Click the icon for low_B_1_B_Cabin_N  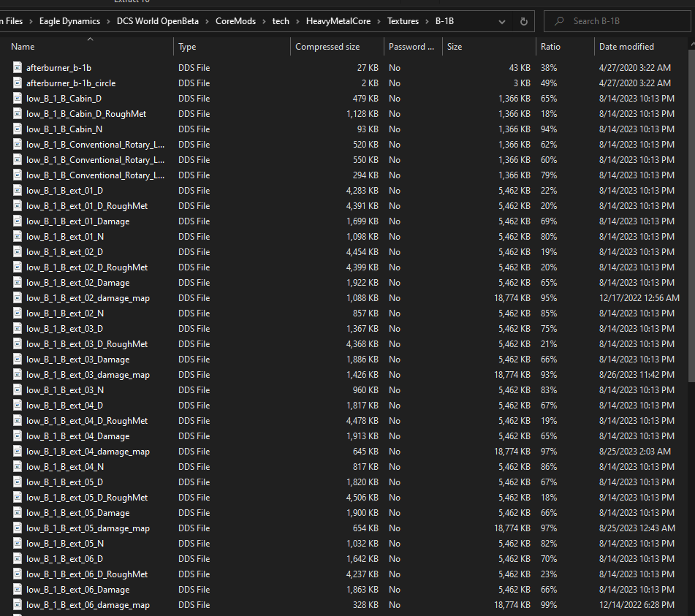point(18,129)
